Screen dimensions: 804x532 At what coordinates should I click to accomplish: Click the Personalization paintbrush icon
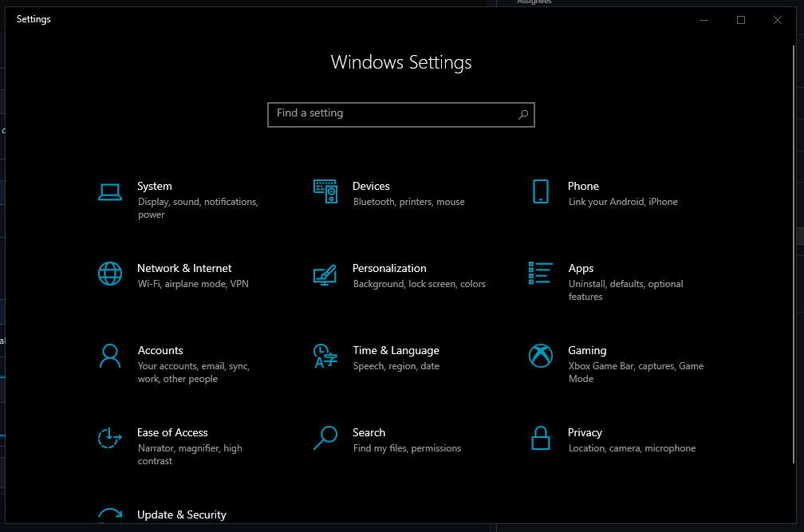[x=325, y=274]
